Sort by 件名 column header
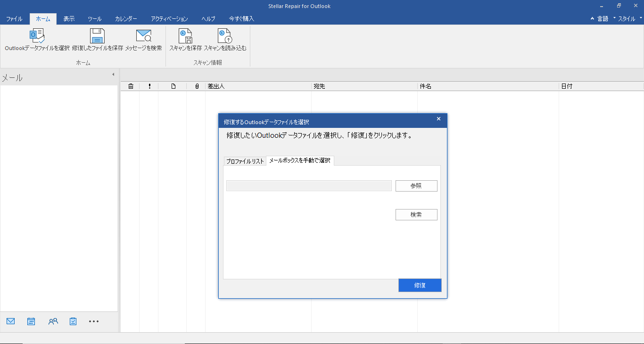 (x=488, y=86)
